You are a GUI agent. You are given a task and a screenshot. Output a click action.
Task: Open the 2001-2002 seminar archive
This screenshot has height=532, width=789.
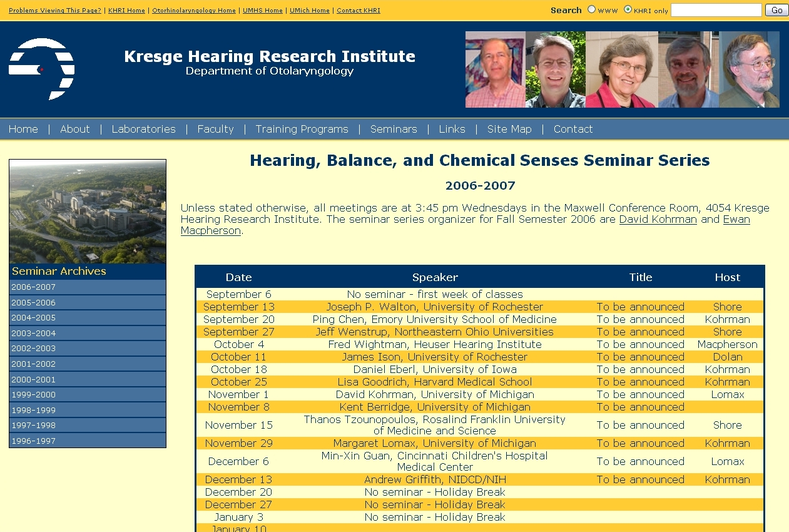click(x=88, y=364)
